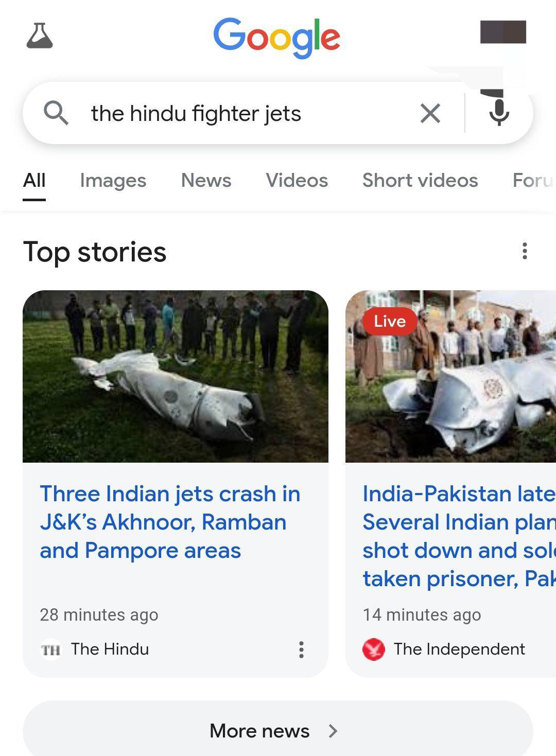Switch to the Images tab
Image resolution: width=556 pixels, height=756 pixels.
[x=113, y=181]
